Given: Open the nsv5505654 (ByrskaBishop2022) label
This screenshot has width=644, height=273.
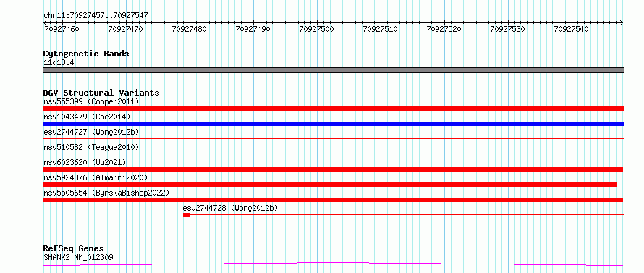Looking at the screenshot, I should tap(106, 193).
